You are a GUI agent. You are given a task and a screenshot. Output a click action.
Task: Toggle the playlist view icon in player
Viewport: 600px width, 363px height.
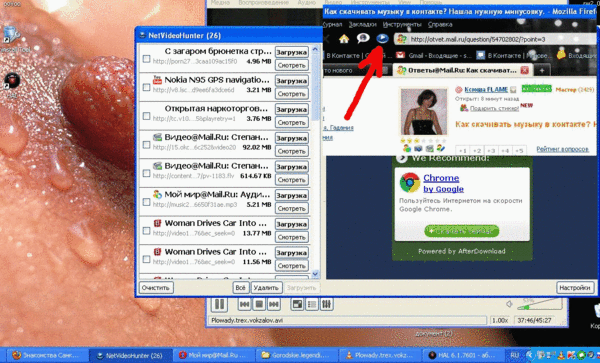tap(312, 304)
